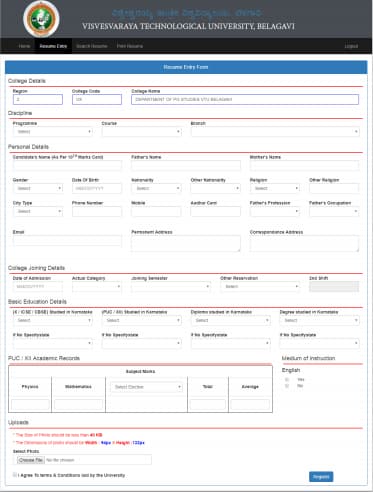Click the Date of Admission field
Screen dimensions: 373x492
pyautogui.click(x=38, y=287)
